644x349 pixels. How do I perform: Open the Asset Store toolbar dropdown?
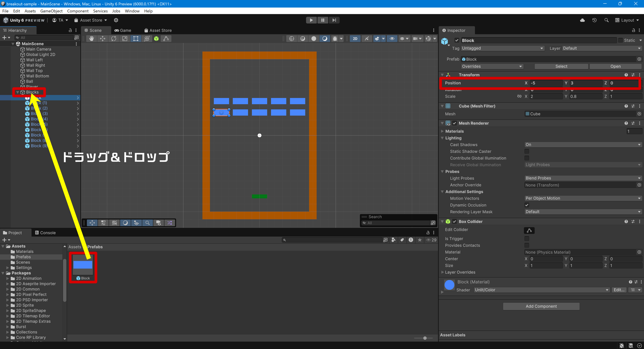[x=91, y=20]
